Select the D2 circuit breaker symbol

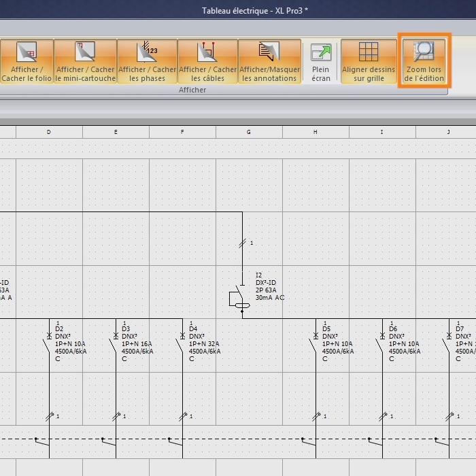[48, 343]
